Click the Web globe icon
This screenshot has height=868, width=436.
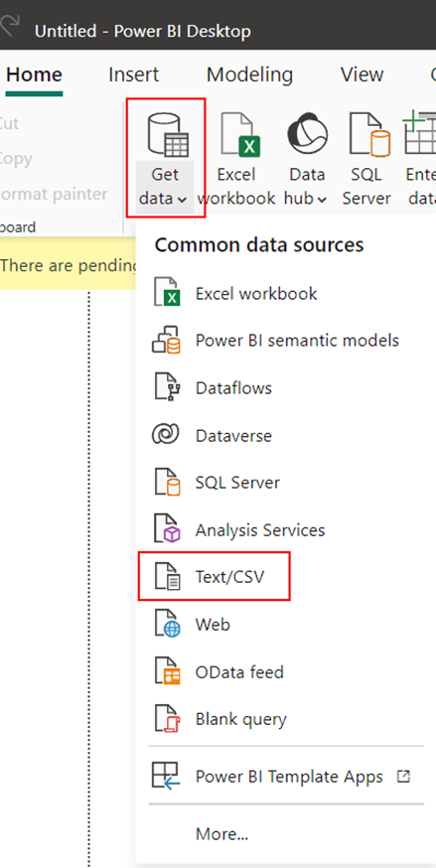[x=166, y=625]
